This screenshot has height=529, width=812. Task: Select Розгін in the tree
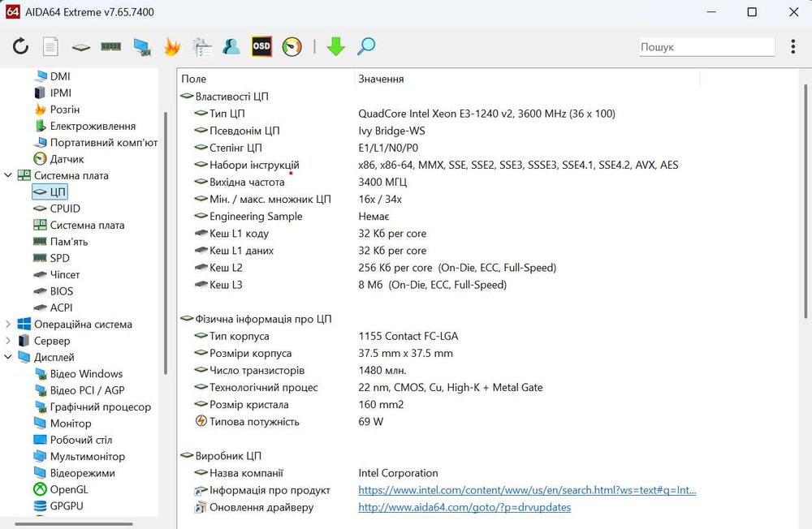57,110
